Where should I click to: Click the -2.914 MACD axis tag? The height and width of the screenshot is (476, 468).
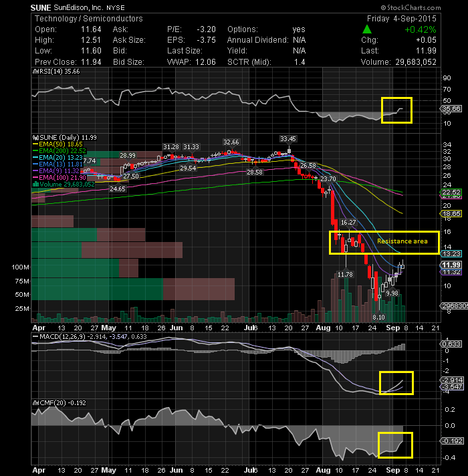(x=451, y=380)
